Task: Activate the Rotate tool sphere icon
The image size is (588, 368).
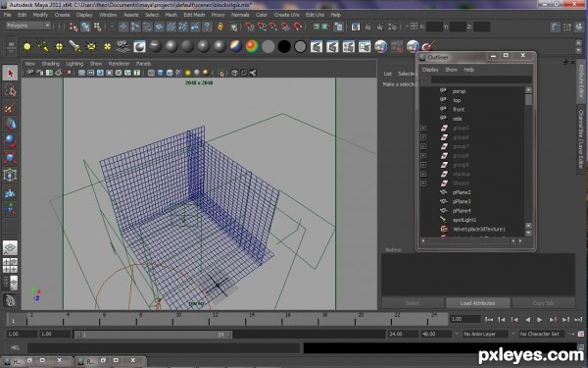Action: point(10,141)
